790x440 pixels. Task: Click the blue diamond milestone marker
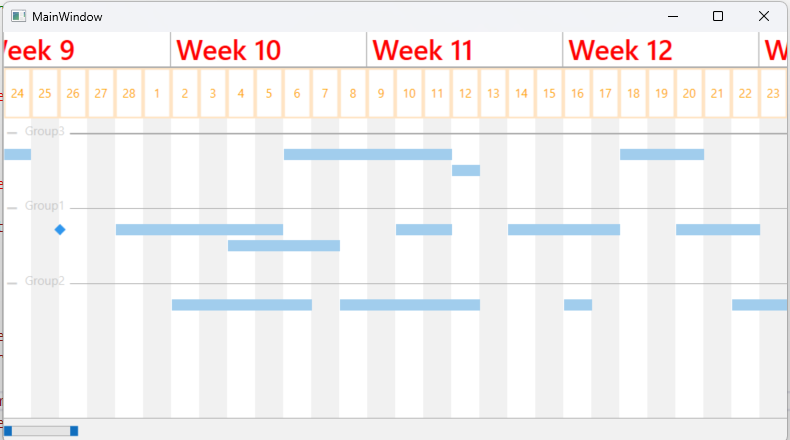[60, 230]
